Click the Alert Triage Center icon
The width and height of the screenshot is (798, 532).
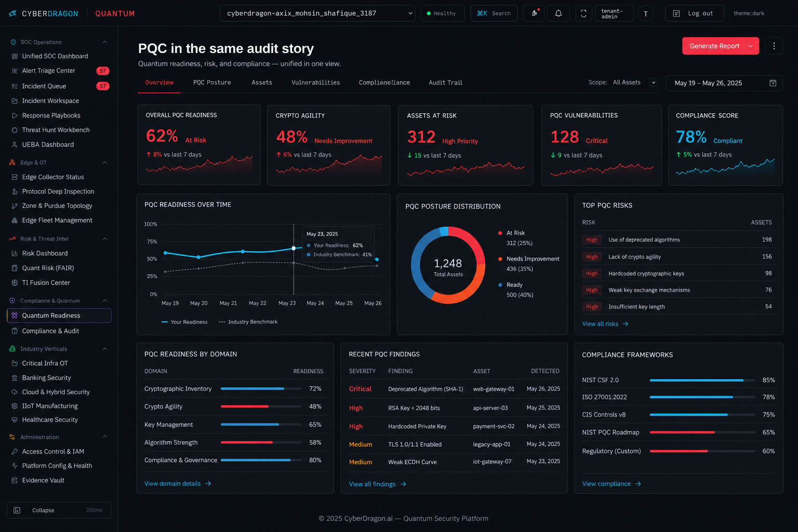coord(15,71)
